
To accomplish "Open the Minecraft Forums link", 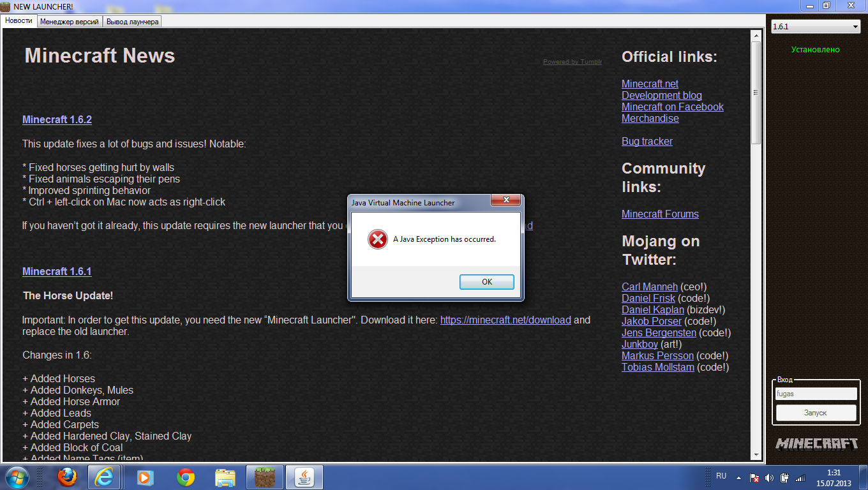I will tap(660, 214).
